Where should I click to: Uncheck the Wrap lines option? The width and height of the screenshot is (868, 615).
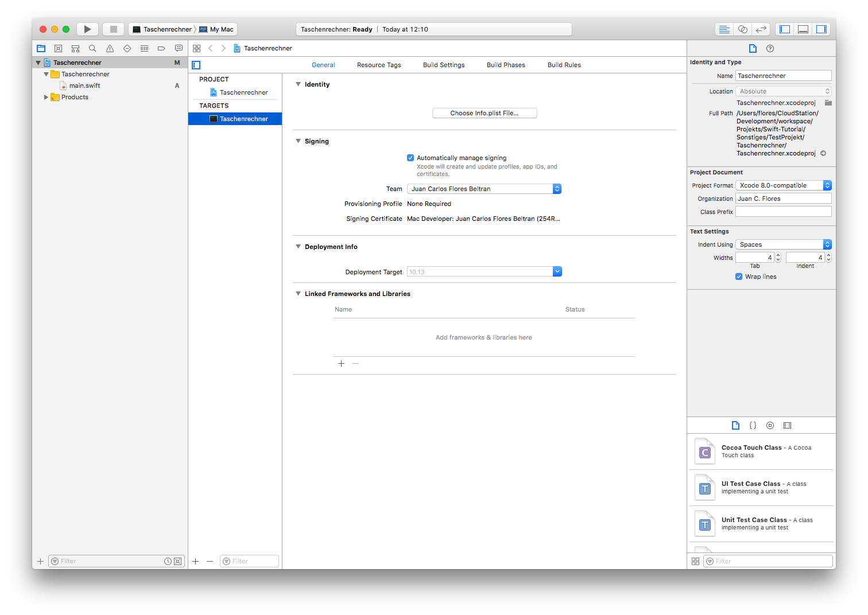[739, 277]
